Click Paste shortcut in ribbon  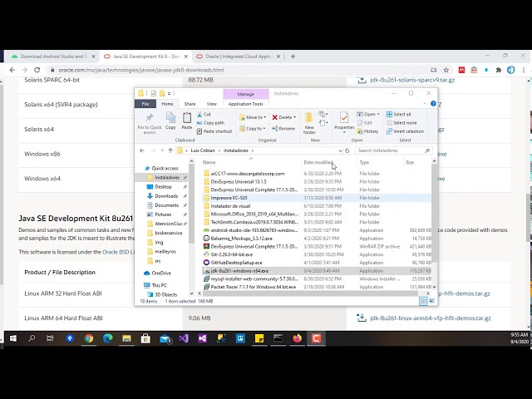(214, 131)
